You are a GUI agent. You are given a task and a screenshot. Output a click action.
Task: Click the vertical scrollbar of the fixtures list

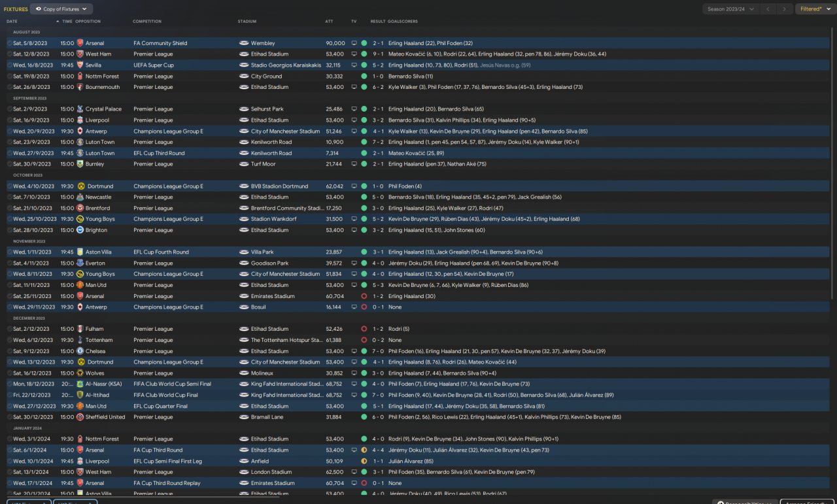pos(832,163)
